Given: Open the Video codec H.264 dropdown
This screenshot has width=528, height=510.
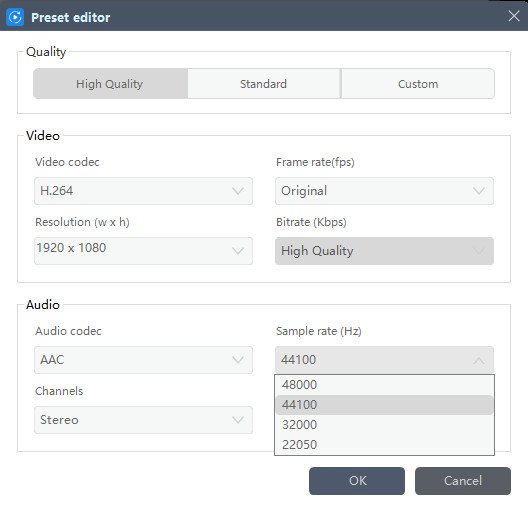Looking at the screenshot, I should (143, 191).
